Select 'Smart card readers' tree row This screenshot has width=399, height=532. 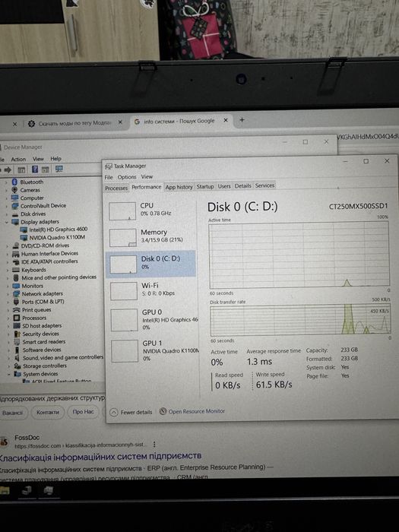coord(44,342)
